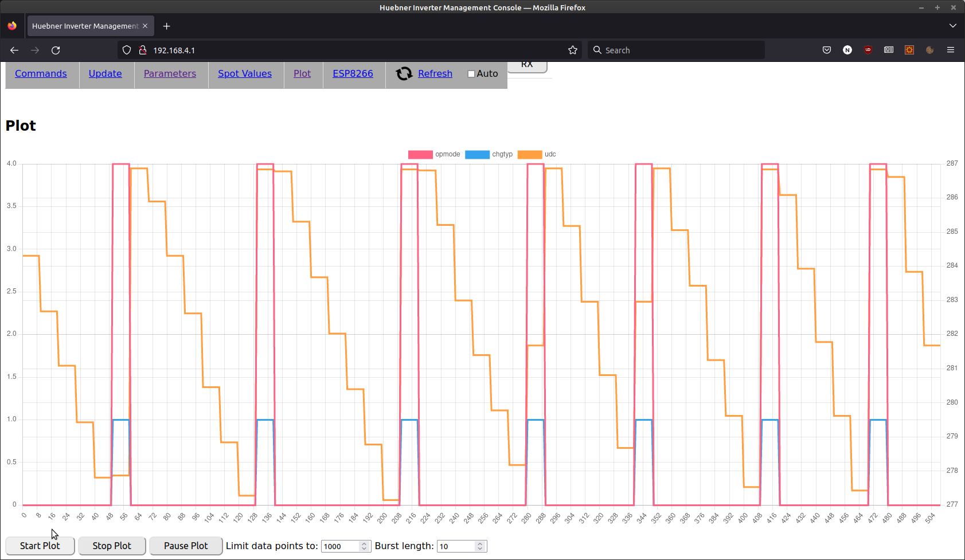Click the Burst length stepper arrows
Image resolution: width=965 pixels, height=560 pixels.
click(480, 546)
